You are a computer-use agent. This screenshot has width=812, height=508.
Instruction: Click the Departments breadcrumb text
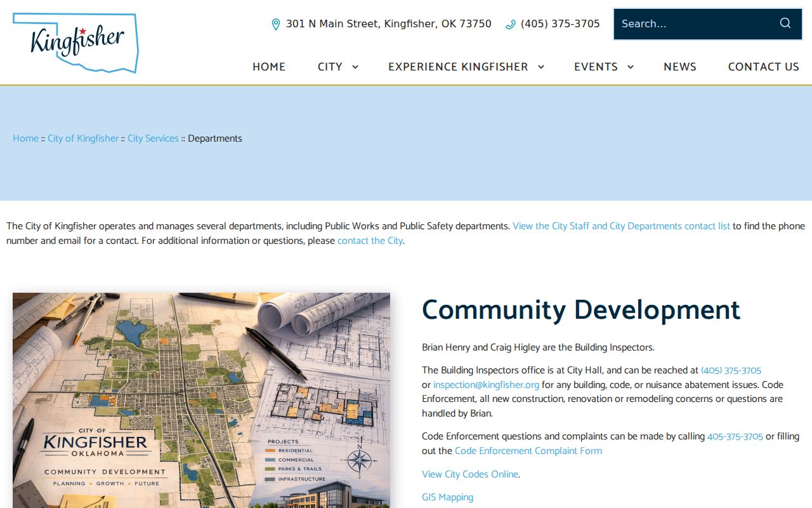[215, 138]
